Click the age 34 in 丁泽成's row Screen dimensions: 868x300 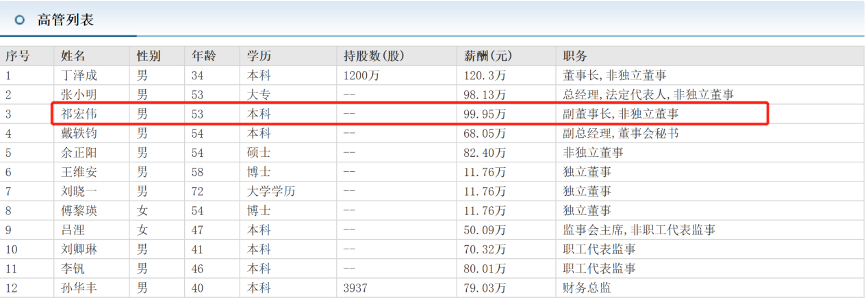[x=197, y=75]
